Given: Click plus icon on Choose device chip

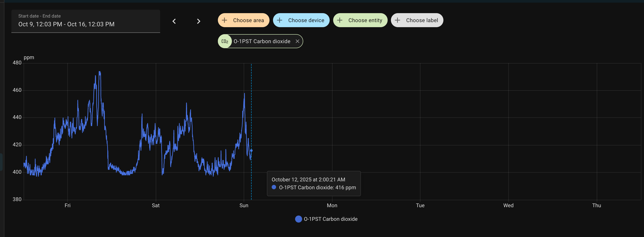Looking at the screenshot, I should pyautogui.click(x=280, y=20).
